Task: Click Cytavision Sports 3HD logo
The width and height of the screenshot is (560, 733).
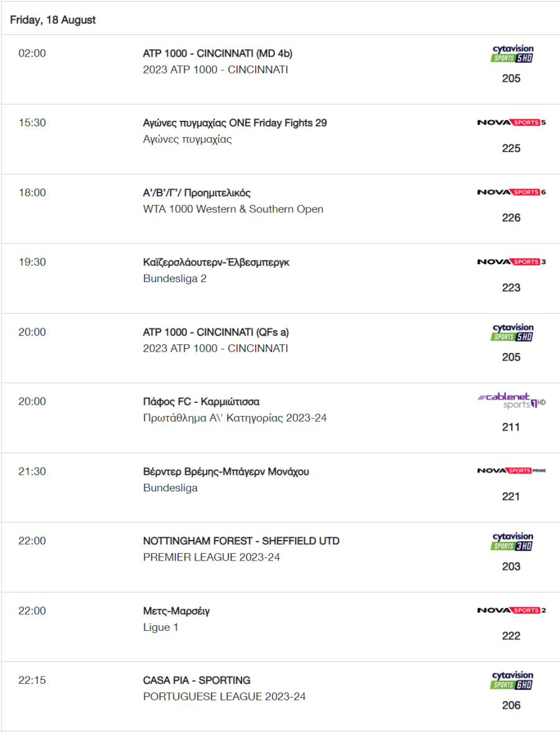Action: click(x=512, y=541)
